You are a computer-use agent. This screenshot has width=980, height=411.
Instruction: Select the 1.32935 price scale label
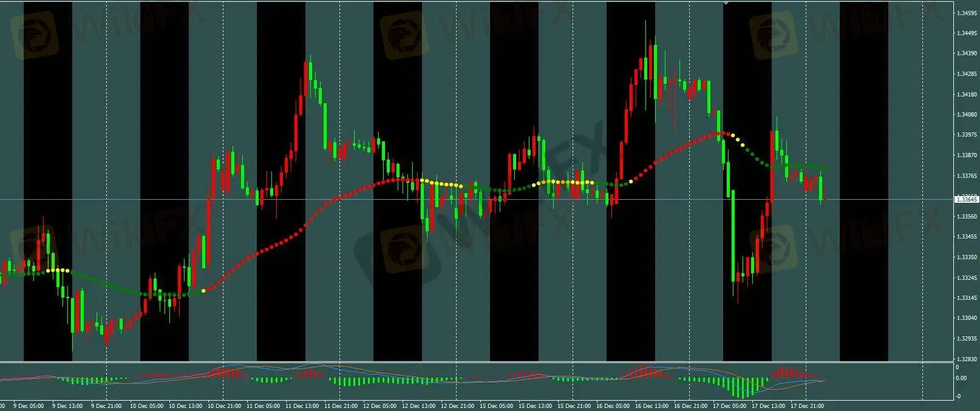click(x=965, y=339)
